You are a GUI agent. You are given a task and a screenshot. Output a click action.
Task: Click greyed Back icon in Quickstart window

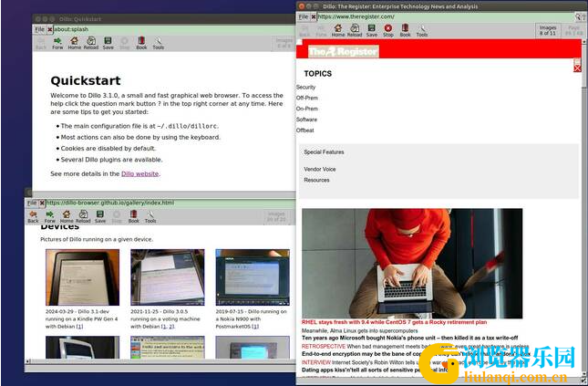click(x=41, y=43)
